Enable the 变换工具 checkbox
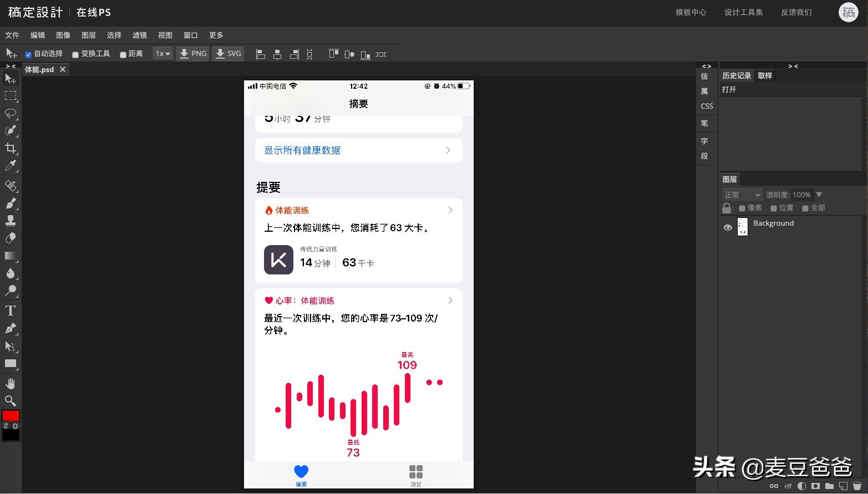Screen dimensions: 868x494 point(75,53)
